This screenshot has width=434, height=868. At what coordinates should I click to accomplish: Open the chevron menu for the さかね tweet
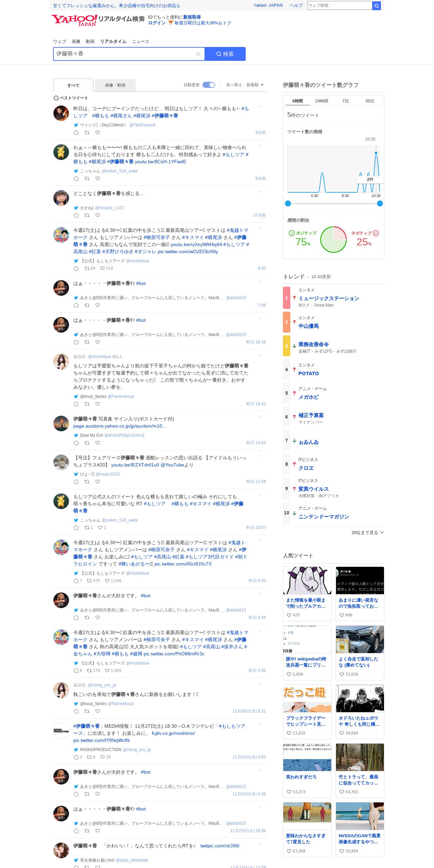click(x=261, y=192)
